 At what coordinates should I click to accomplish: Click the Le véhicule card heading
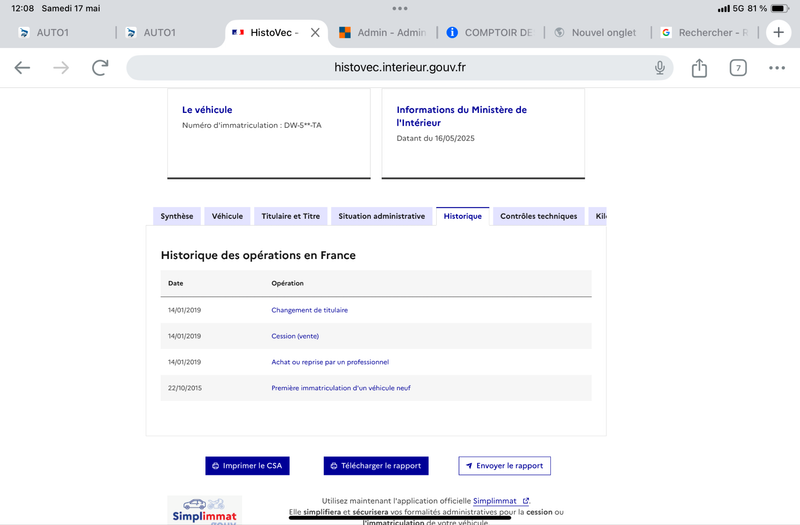207,110
